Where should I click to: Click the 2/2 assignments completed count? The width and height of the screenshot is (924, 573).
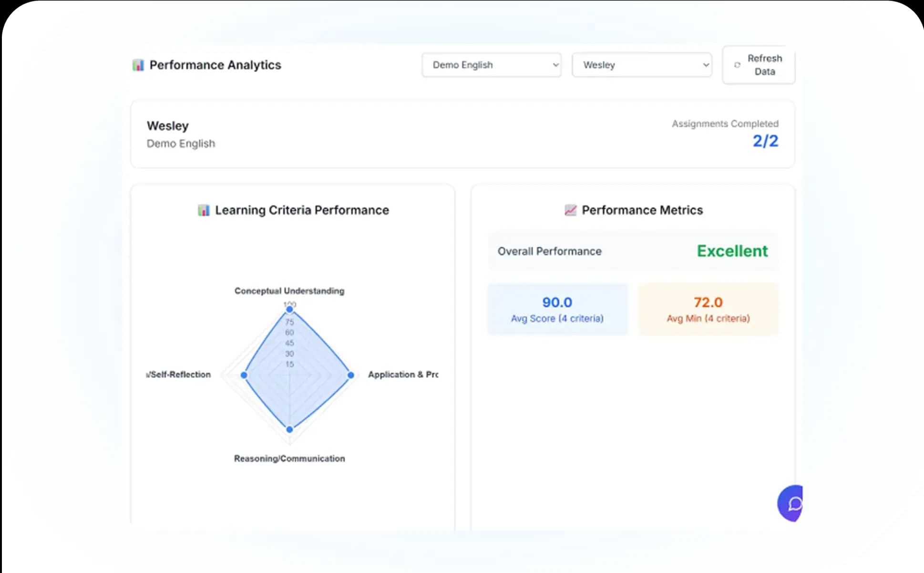coord(765,141)
